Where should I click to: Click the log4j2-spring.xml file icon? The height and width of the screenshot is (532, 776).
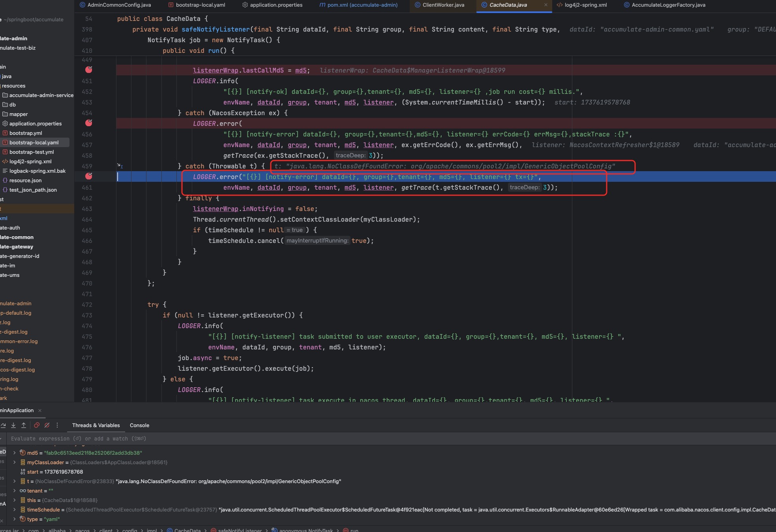pyautogui.click(x=5, y=161)
